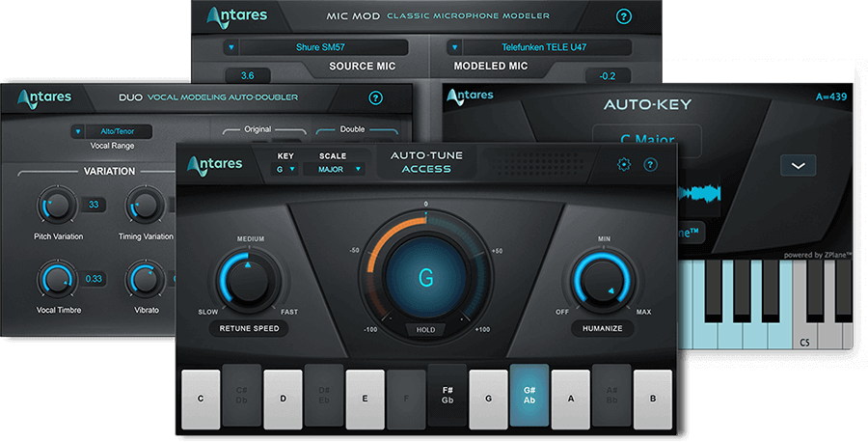Toggle the F note key
Image resolution: width=868 pixels, height=442 pixels.
(x=406, y=399)
